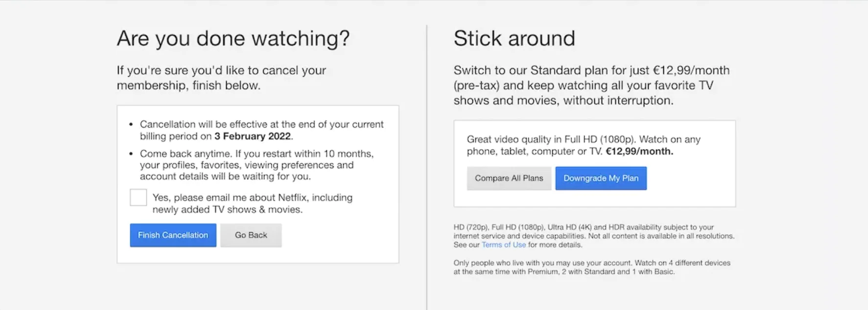868x310 pixels.
Task: Click the Finish Cancellation button
Action: coord(172,235)
